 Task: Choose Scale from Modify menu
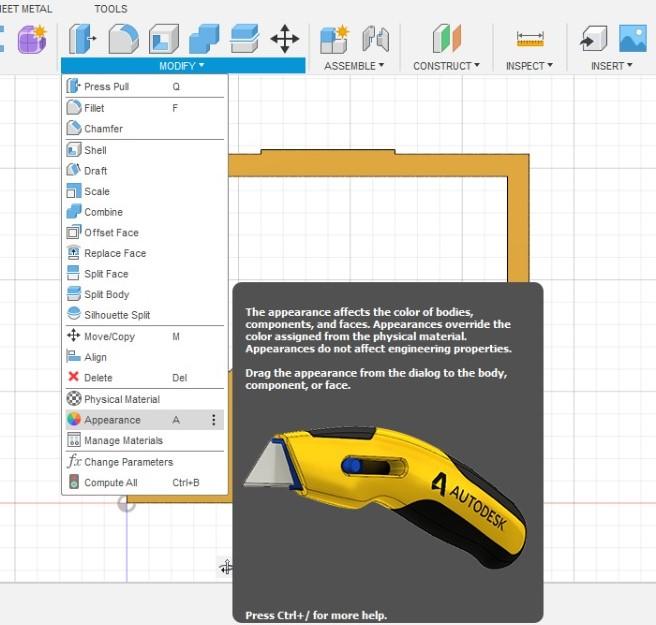click(x=144, y=191)
